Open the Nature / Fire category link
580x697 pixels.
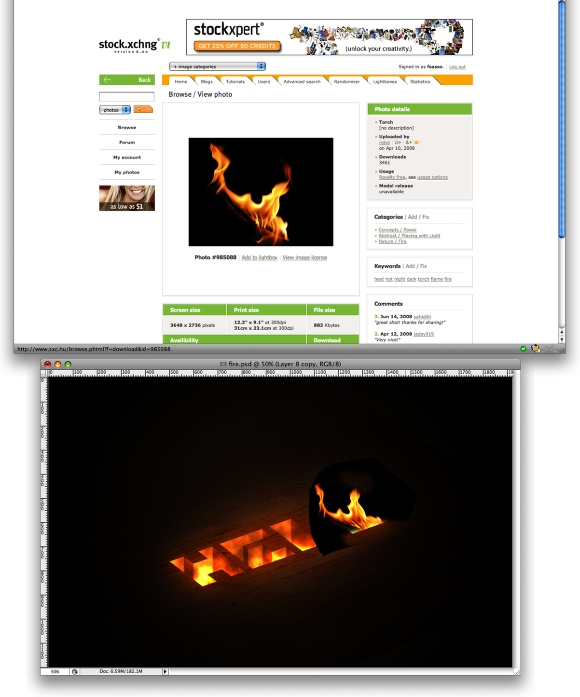(392, 241)
